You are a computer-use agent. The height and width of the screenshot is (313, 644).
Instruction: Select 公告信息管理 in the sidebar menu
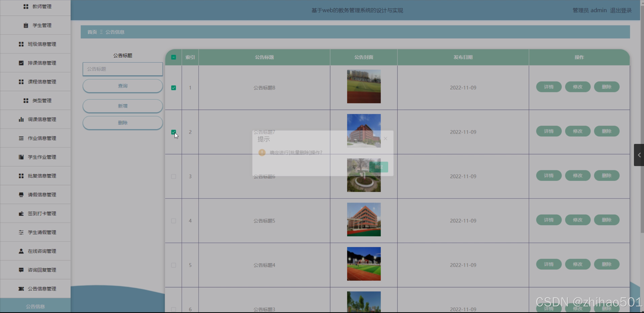pos(42,289)
